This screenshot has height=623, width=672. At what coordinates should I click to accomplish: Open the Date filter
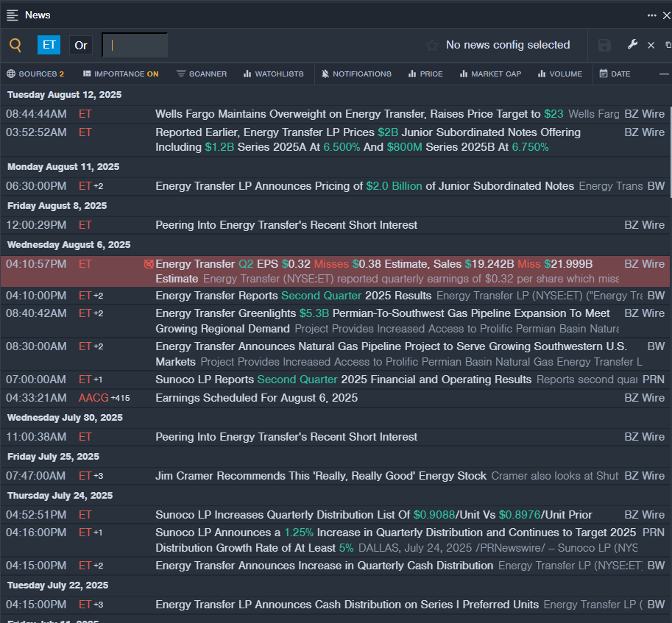(x=615, y=74)
